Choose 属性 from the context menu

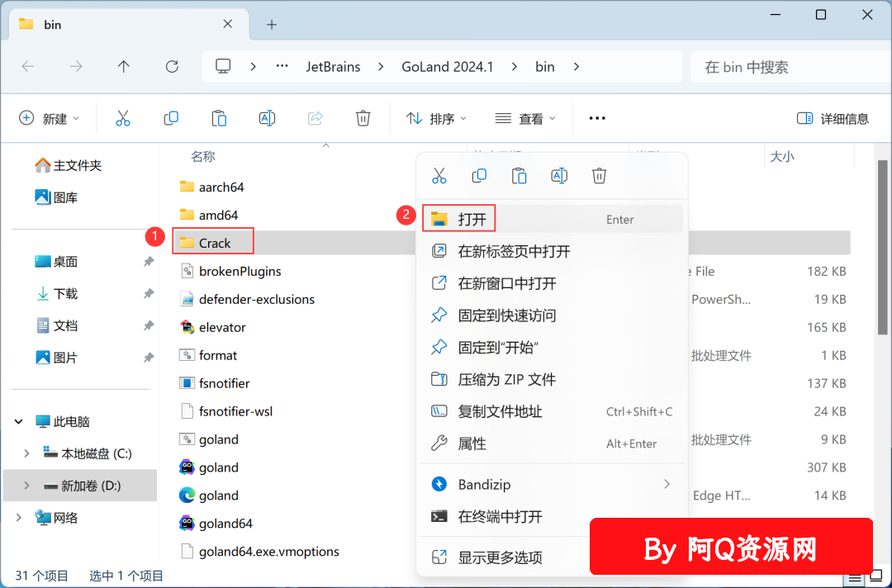(x=551, y=443)
